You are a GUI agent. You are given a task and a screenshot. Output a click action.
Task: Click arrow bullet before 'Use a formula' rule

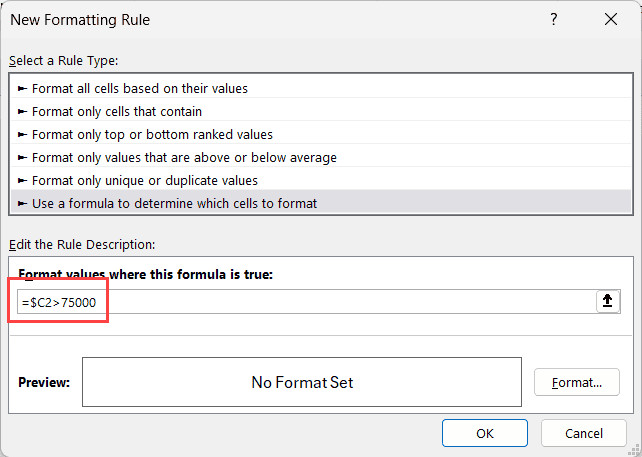(23, 204)
